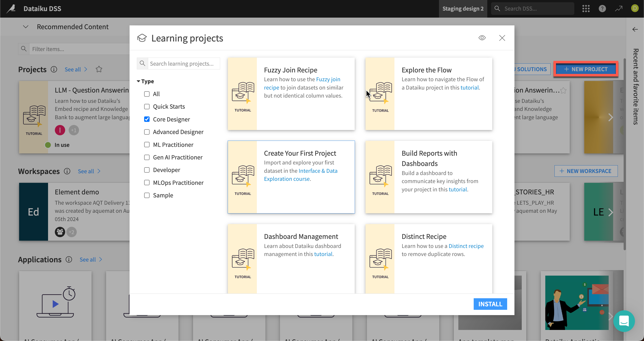The height and width of the screenshot is (341, 644).
Task: Collapse the right panel with the back arrow
Action: (635, 29)
